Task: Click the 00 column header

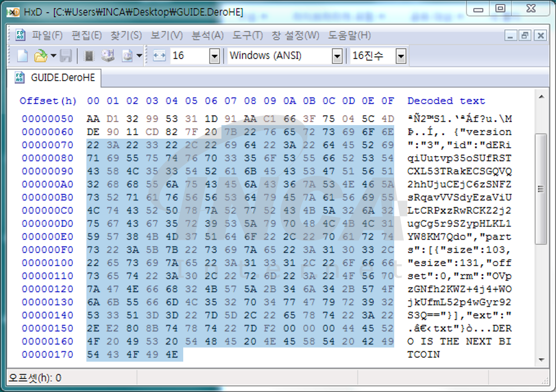Action: pos(93,101)
